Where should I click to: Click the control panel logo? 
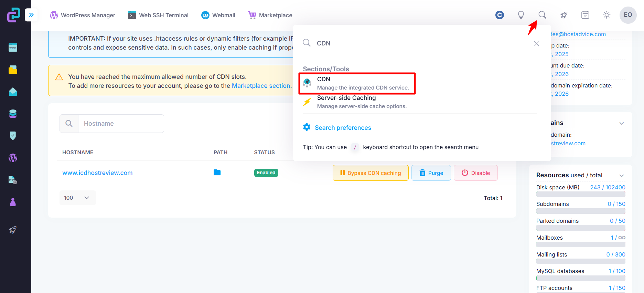click(14, 15)
